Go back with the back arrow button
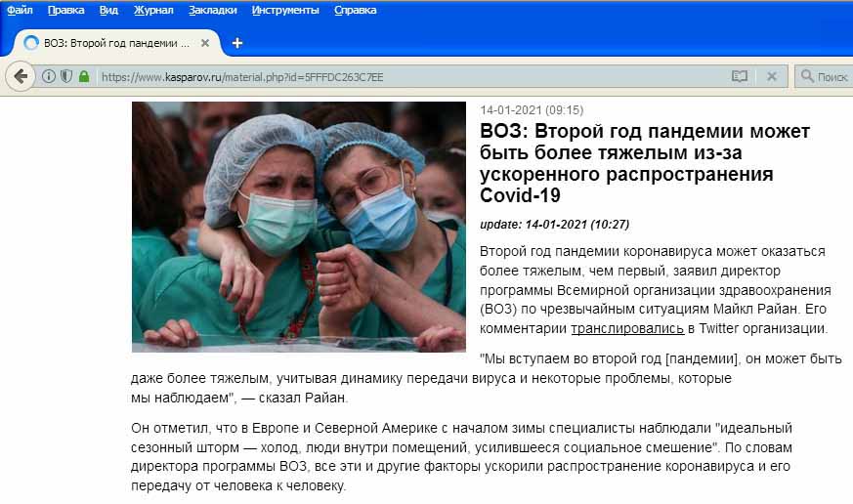The height and width of the screenshot is (504, 853). (x=21, y=76)
